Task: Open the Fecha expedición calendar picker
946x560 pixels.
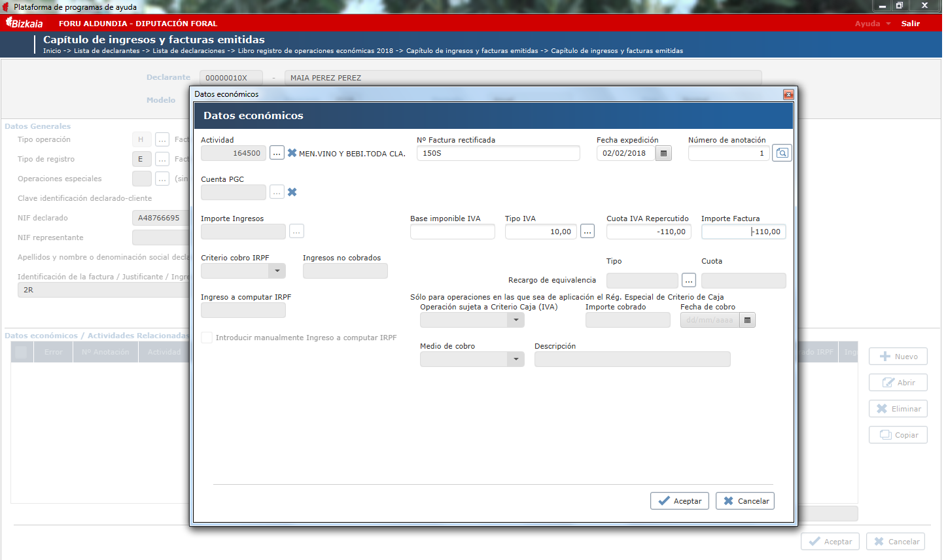Action: click(663, 153)
